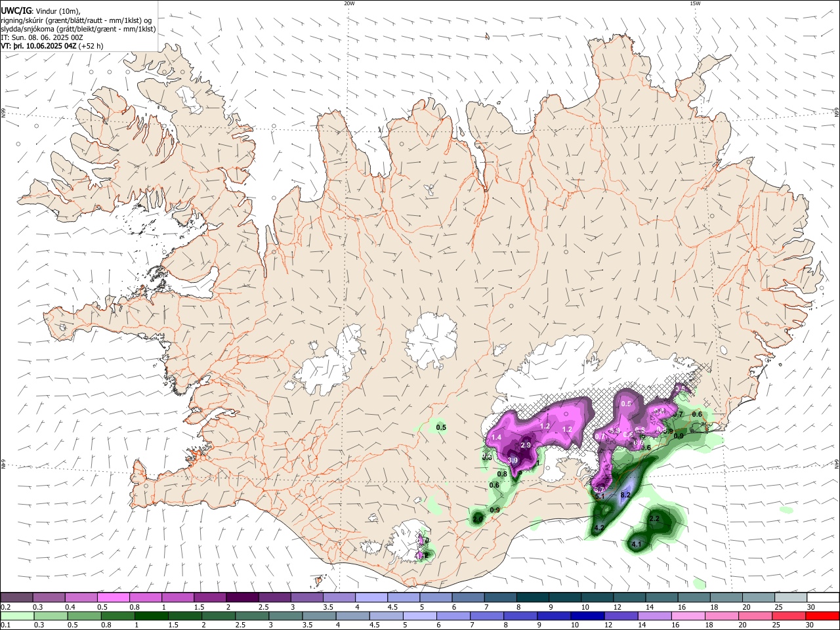Click the '0.2' number under the top scale
Image resolution: width=840 pixels, height=630 pixels.
(5, 607)
